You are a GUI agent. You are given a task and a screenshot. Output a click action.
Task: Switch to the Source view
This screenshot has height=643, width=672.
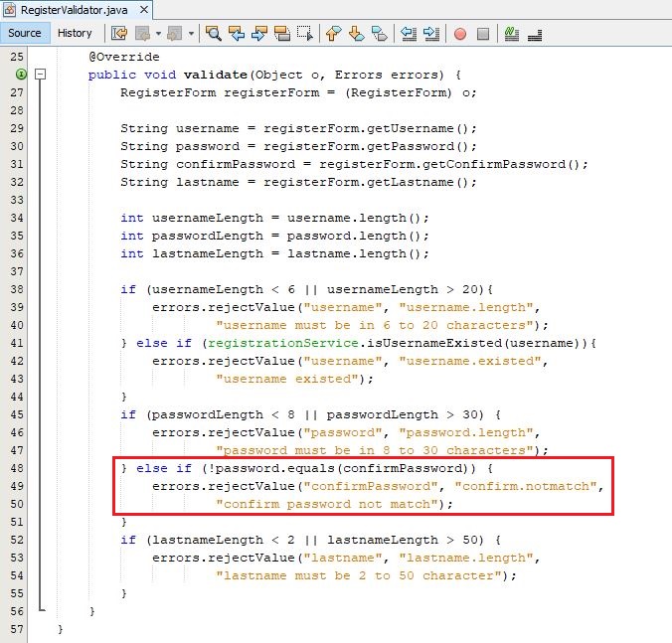[25, 33]
